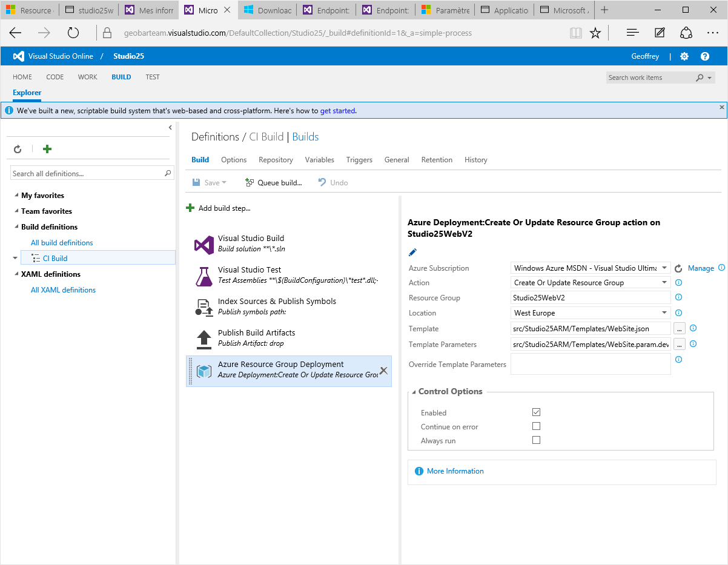728x565 pixels.
Task: Click the search definitions magnifier icon
Action: pyautogui.click(x=168, y=173)
